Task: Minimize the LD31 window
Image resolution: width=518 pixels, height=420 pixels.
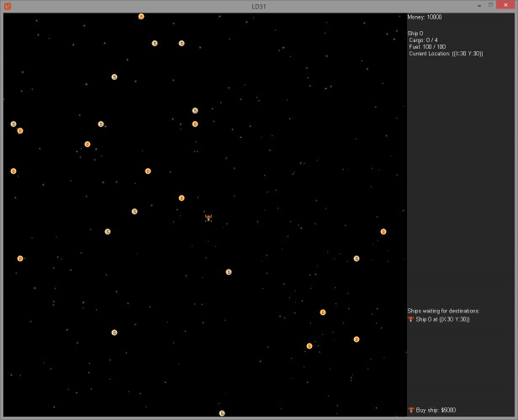Action: tap(479, 5)
